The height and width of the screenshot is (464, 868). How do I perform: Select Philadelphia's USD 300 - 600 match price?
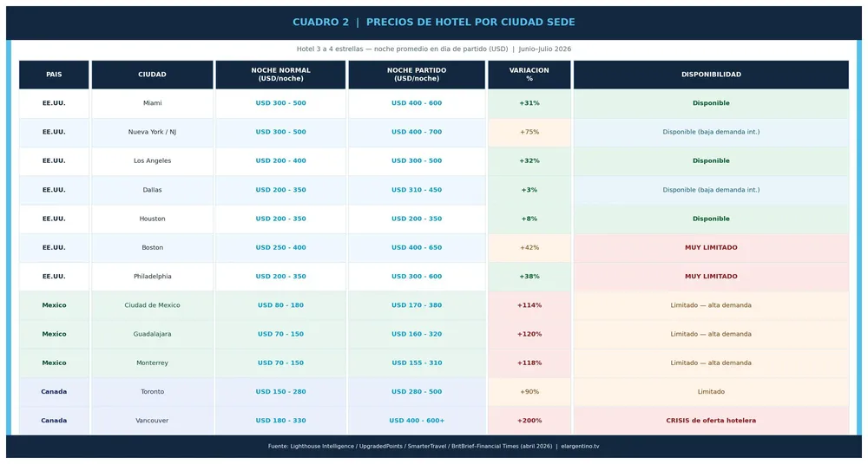click(417, 277)
